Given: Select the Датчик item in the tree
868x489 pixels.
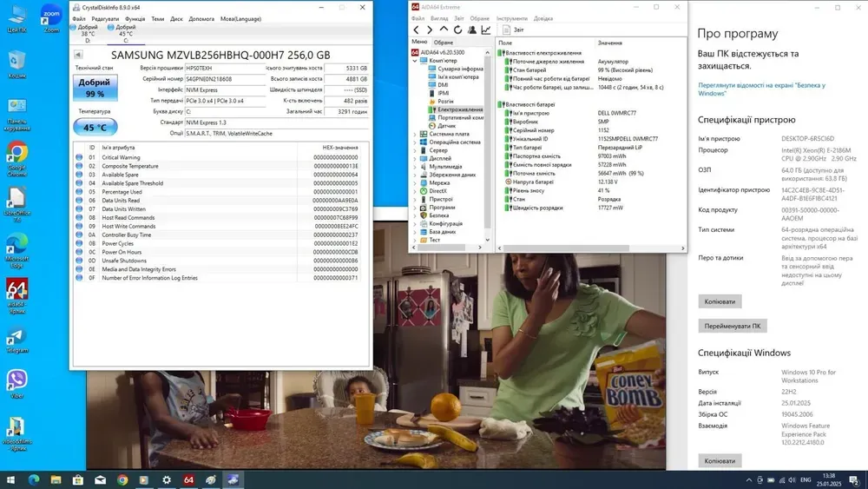Looking at the screenshot, I should point(446,126).
